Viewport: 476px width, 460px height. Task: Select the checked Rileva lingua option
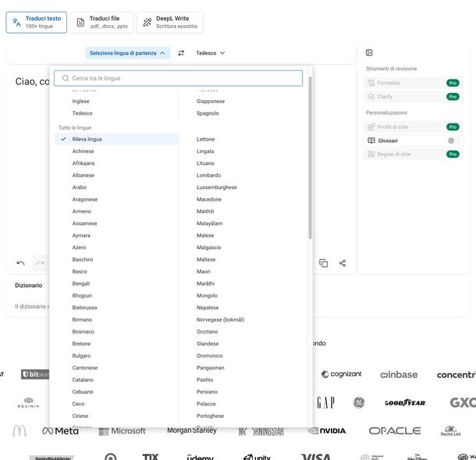[x=87, y=139]
